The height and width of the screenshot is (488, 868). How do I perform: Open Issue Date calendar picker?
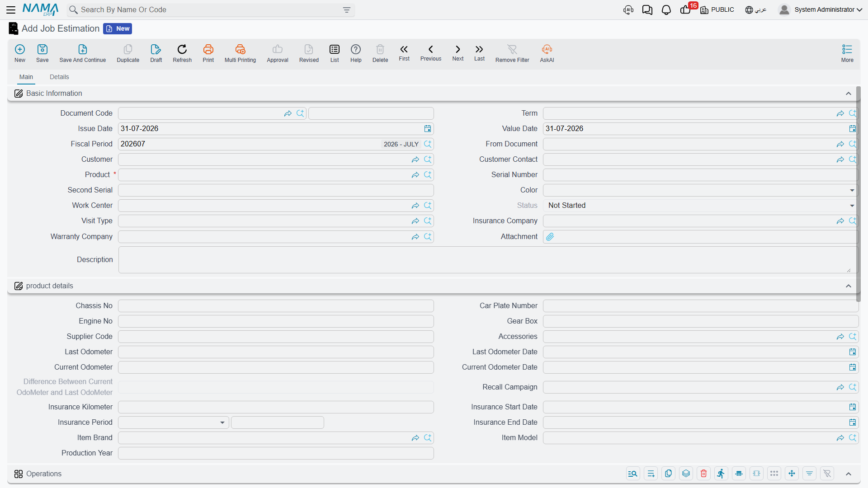(x=428, y=129)
